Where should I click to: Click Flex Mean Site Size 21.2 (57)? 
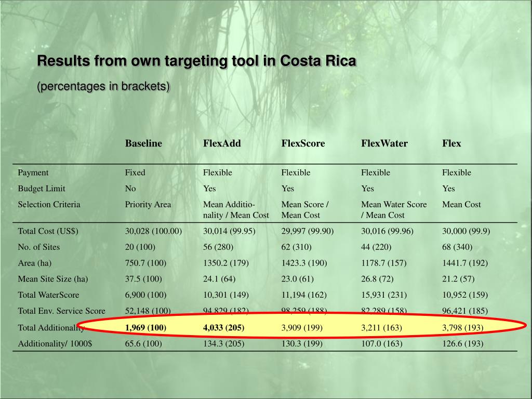(458, 279)
